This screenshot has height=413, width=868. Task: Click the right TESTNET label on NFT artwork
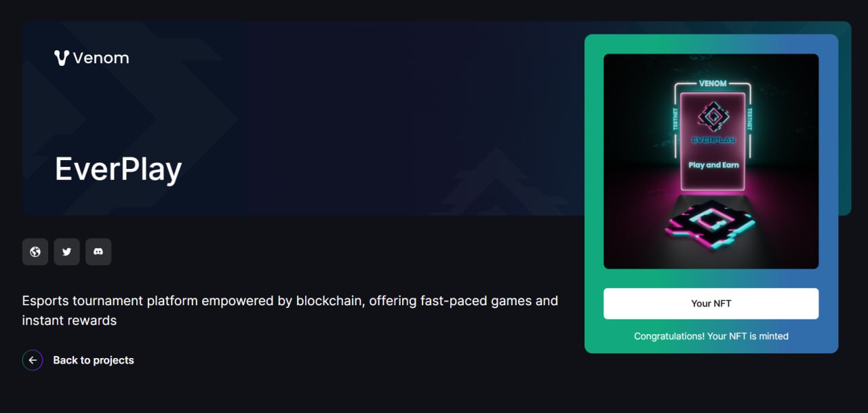[x=749, y=119]
